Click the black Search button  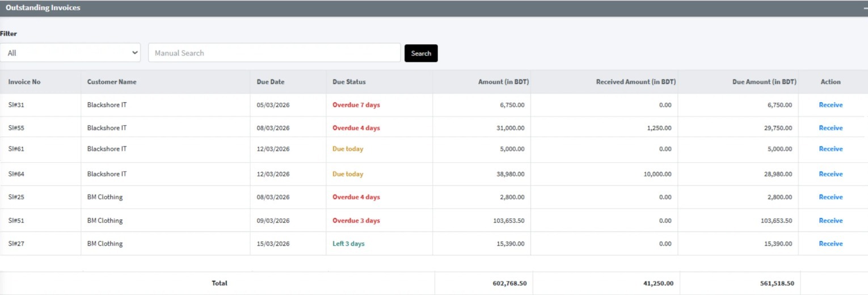421,53
